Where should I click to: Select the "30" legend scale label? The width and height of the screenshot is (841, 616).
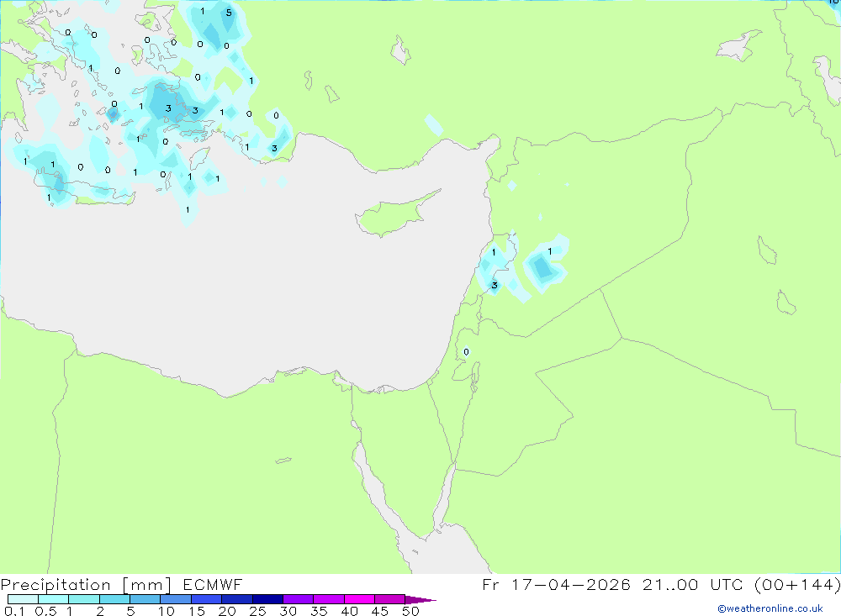pyautogui.click(x=288, y=611)
